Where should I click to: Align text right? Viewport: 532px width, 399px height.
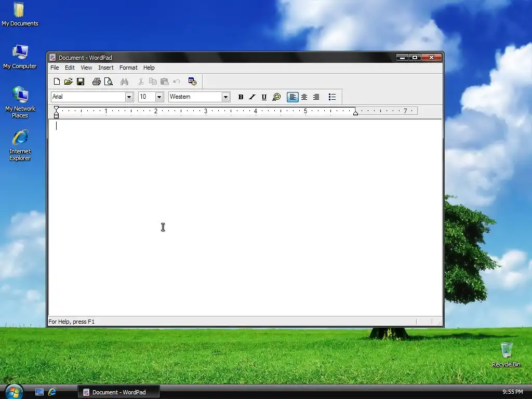[x=316, y=97]
